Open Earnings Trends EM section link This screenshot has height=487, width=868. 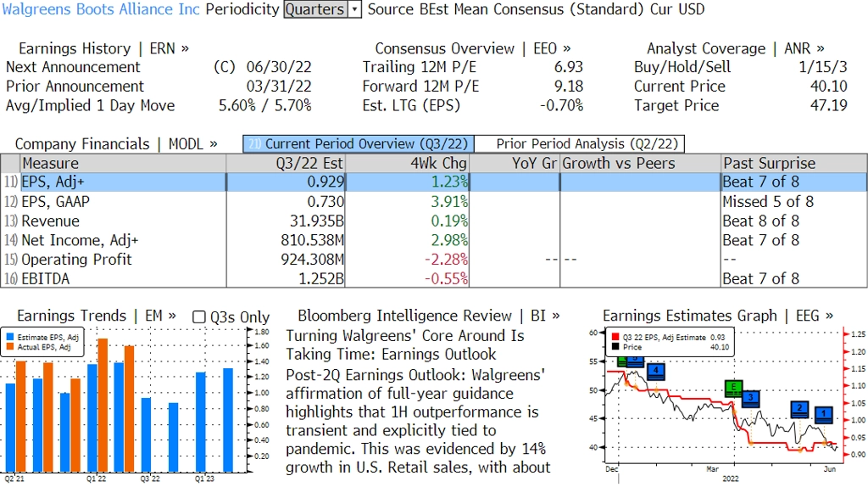pos(97,316)
